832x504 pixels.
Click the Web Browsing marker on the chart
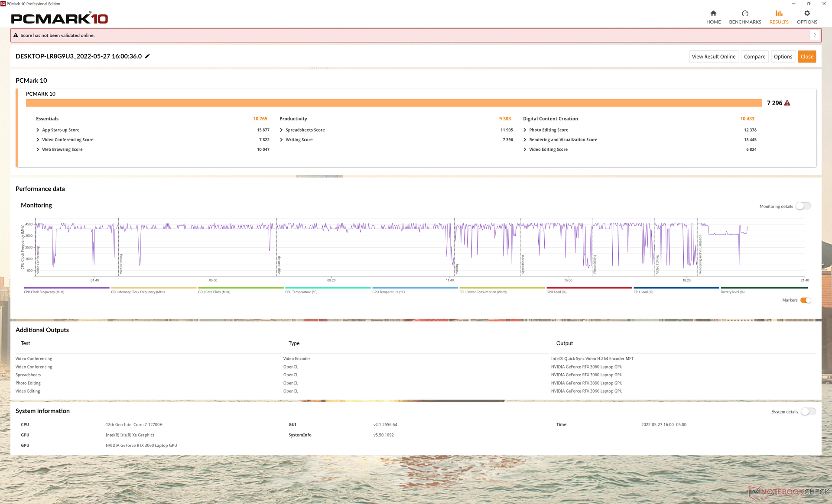121,263
